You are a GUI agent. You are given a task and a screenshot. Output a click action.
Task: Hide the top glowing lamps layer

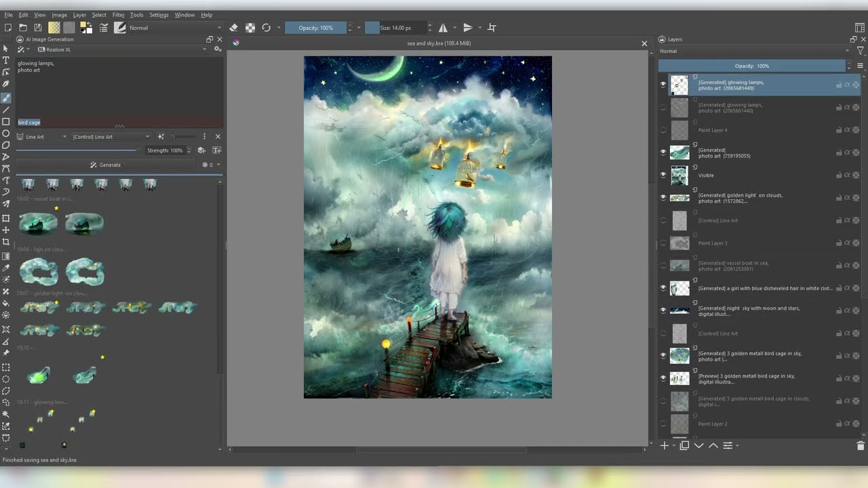(x=663, y=85)
